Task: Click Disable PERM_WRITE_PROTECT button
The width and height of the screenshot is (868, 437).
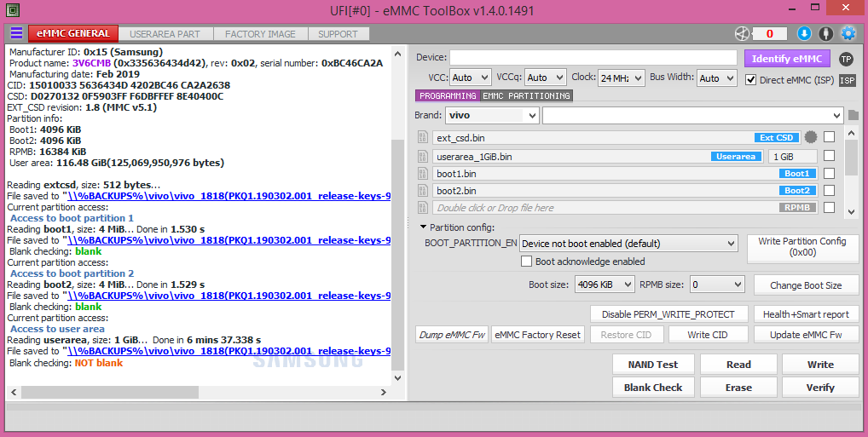Action: pyautogui.click(x=668, y=314)
